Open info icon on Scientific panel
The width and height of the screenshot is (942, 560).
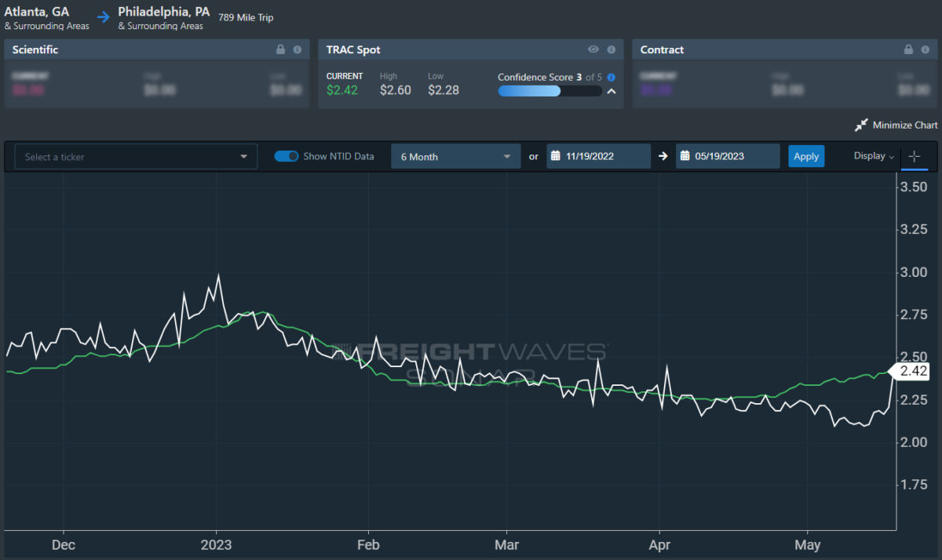298,49
